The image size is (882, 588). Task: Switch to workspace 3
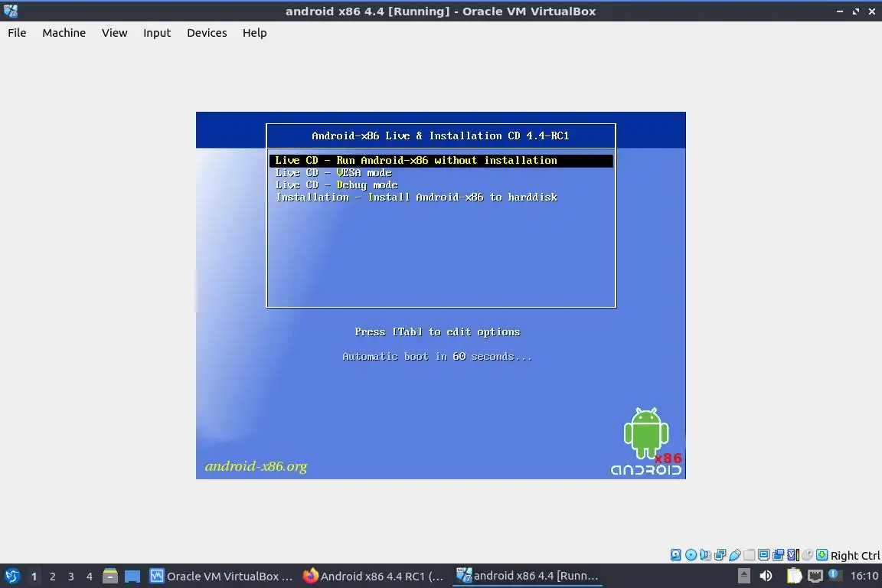point(71,577)
